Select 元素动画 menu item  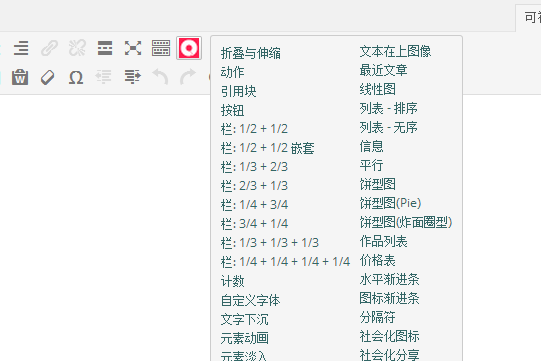coord(244,338)
